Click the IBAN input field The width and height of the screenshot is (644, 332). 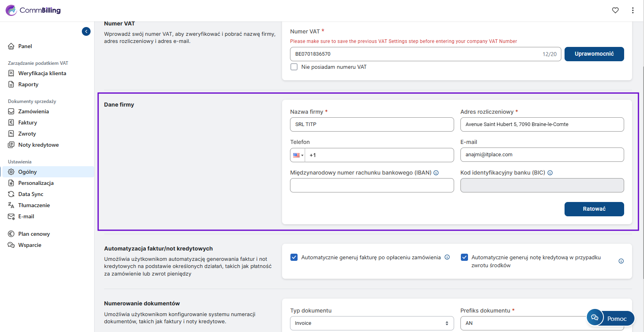(x=371, y=185)
